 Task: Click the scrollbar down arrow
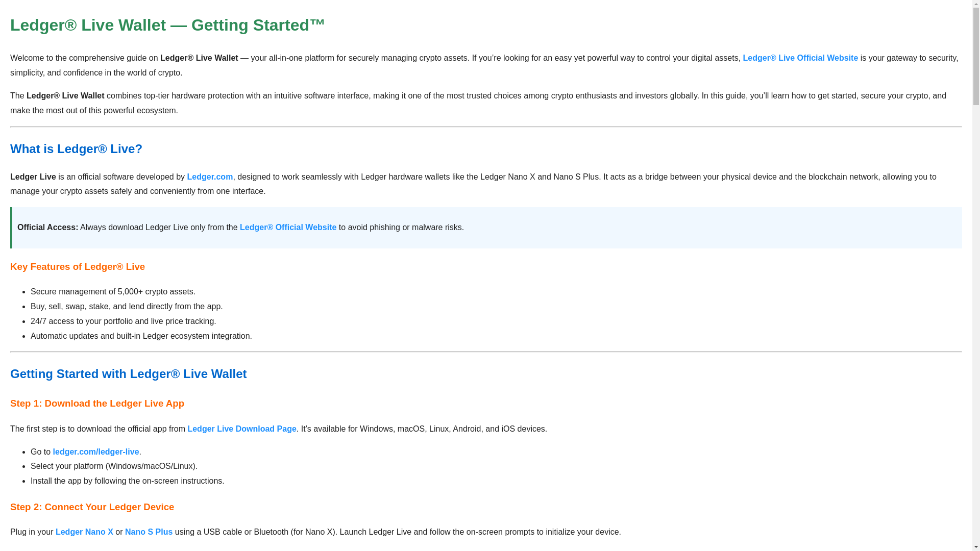coord(976,546)
